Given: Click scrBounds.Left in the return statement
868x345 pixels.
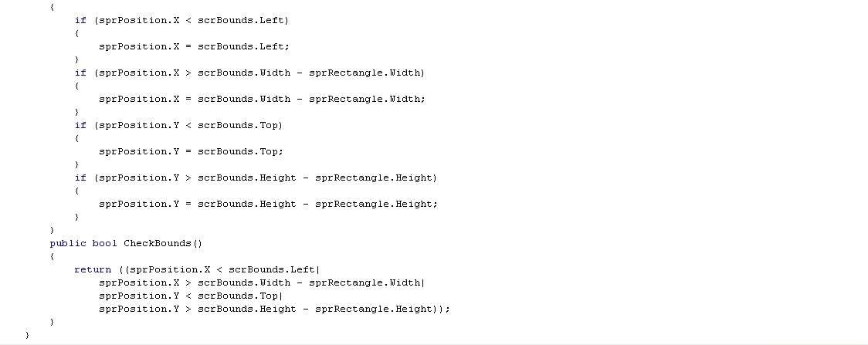Looking at the screenshot, I should point(271,270).
